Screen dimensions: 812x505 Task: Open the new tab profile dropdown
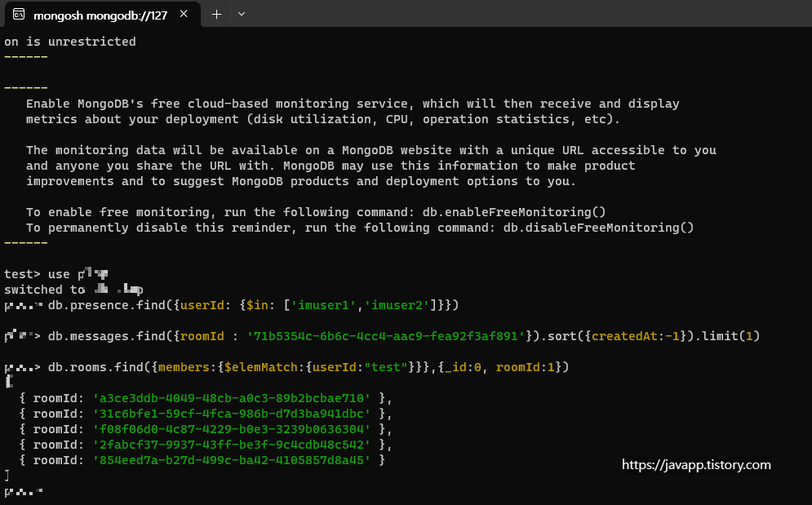pyautogui.click(x=242, y=15)
